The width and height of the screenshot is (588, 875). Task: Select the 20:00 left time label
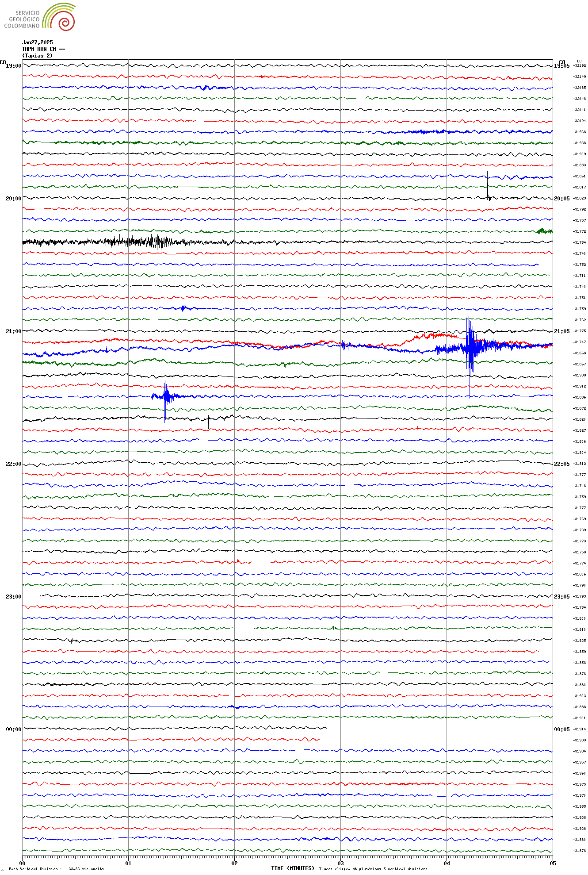pos(13,199)
